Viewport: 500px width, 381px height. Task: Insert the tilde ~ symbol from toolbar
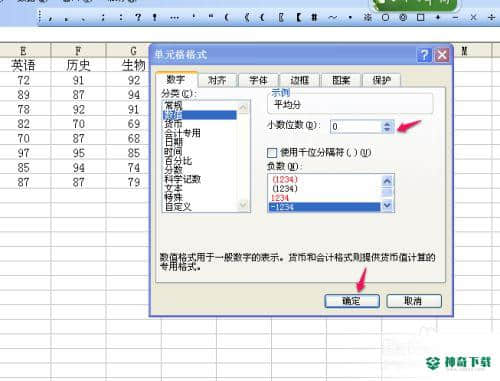tap(332, 17)
